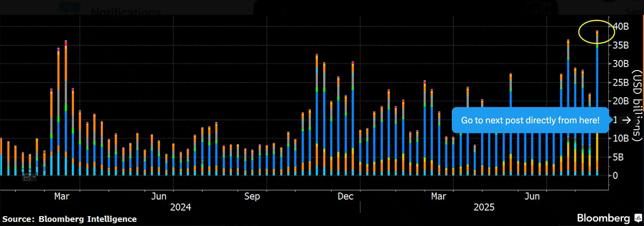The image size is (644, 226).
Task: Click the 2024 year label
Action: 180,207
